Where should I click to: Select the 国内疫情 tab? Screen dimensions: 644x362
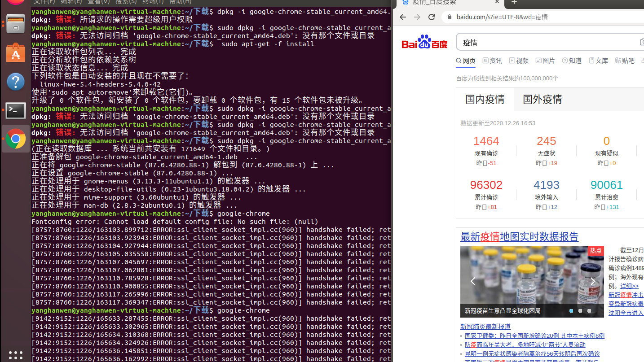(485, 100)
